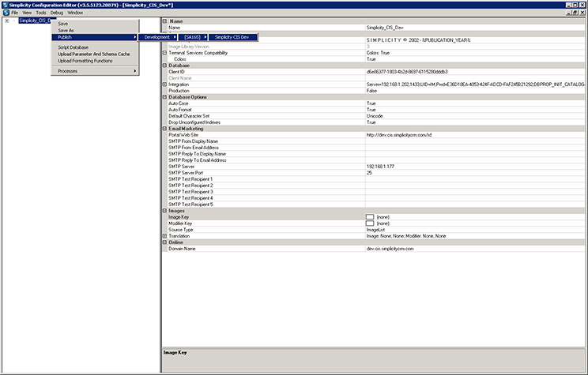Choose Save in the context menu
The width and height of the screenshot is (588, 375).
pyautogui.click(x=95, y=24)
